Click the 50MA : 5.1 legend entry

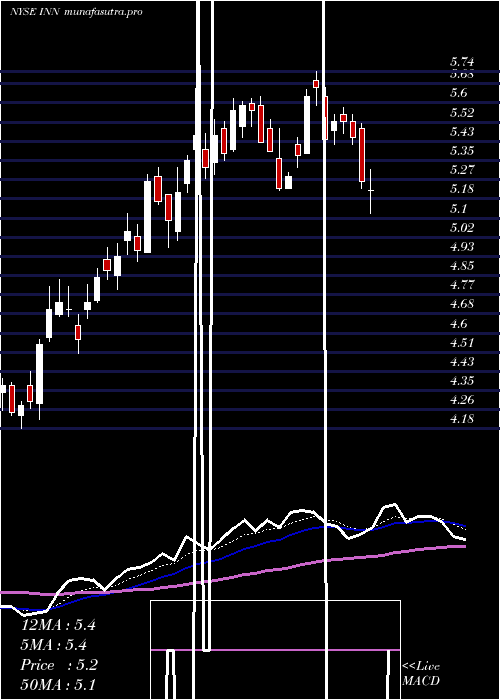tap(58, 684)
